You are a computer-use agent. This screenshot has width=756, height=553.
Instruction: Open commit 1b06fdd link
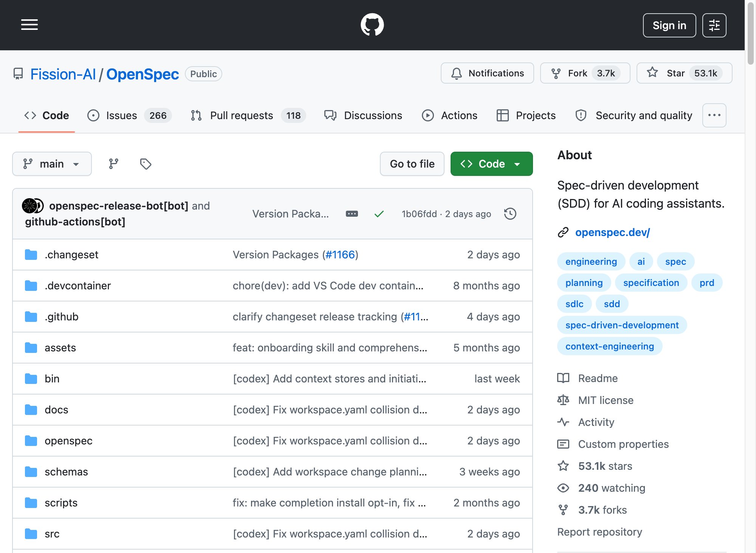(x=419, y=214)
